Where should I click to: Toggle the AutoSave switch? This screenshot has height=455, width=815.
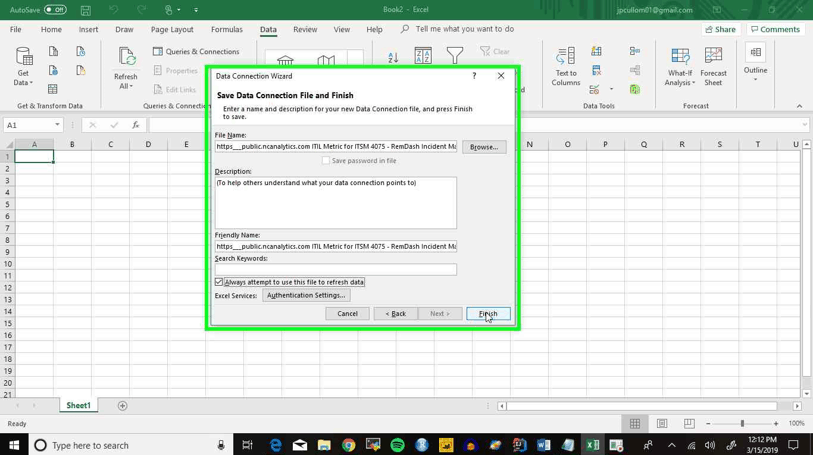55,9
